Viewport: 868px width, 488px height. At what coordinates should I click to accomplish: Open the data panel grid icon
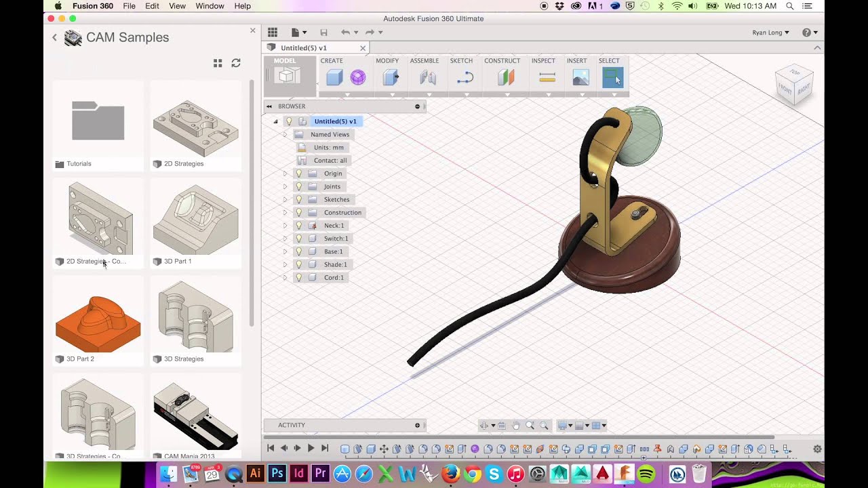click(x=273, y=32)
